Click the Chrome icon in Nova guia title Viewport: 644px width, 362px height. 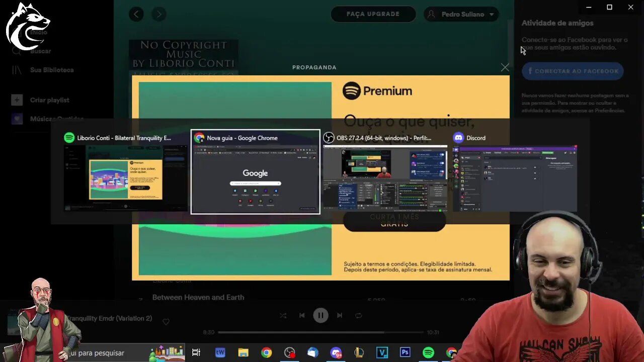(200, 138)
